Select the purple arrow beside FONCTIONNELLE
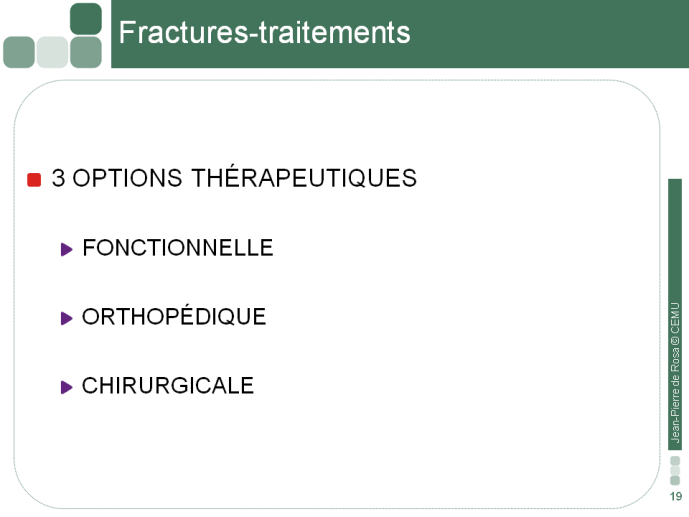Viewport: 689px width, 517px height. click(x=66, y=249)
